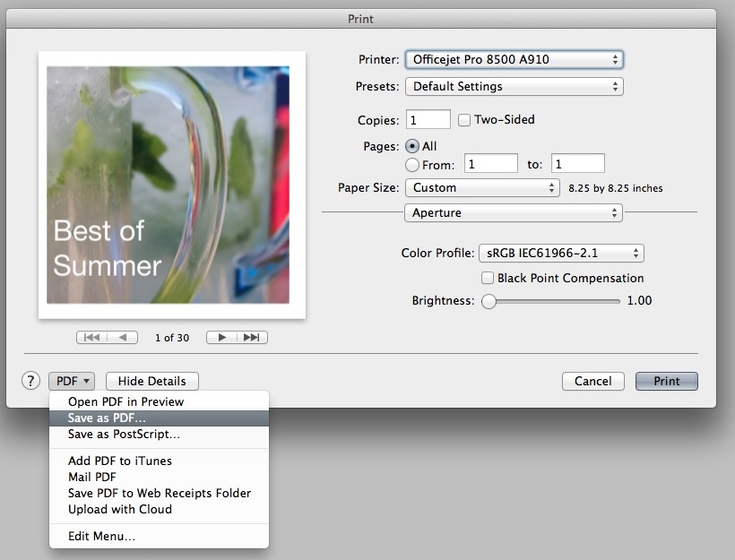Choose Mail PDF from menu

tap(92, 478)
